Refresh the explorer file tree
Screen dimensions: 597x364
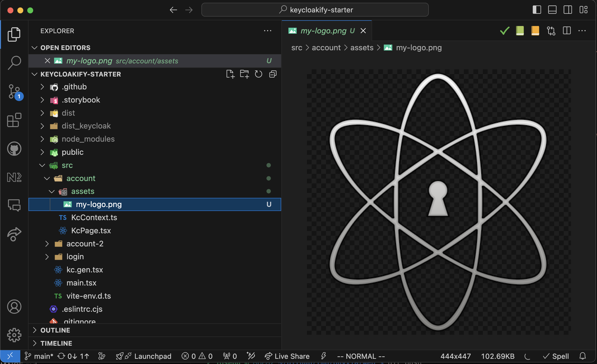258,74
